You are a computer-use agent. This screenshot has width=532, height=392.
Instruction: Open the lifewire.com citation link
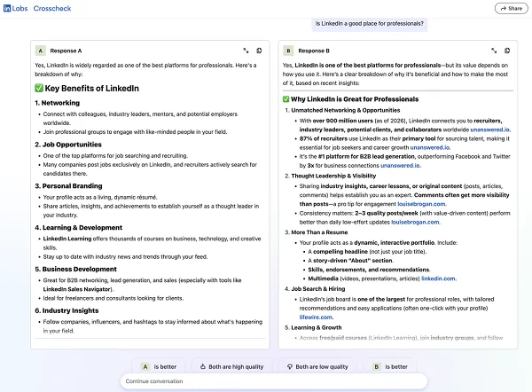click(316, 318)
